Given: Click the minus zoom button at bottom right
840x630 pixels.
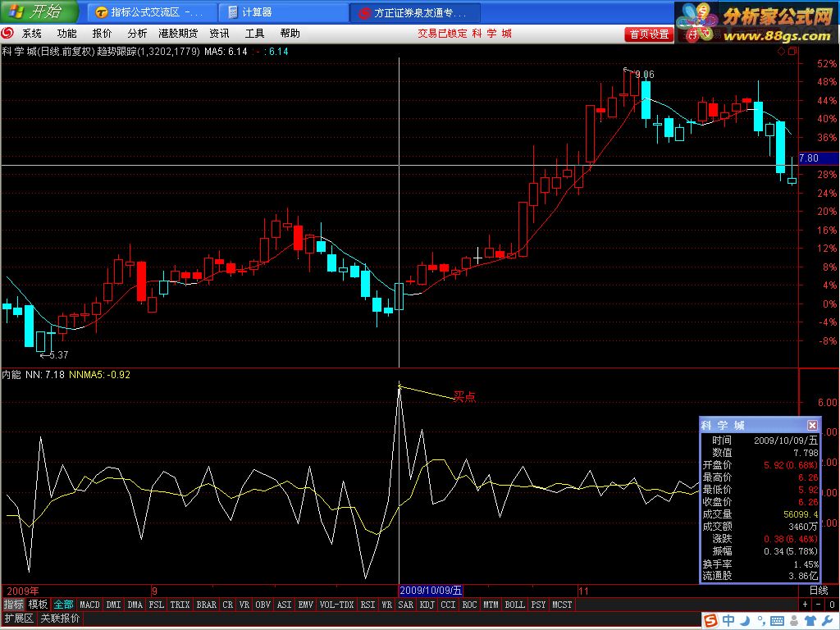Looking at the screenshot, I should [x=818, y=605].
